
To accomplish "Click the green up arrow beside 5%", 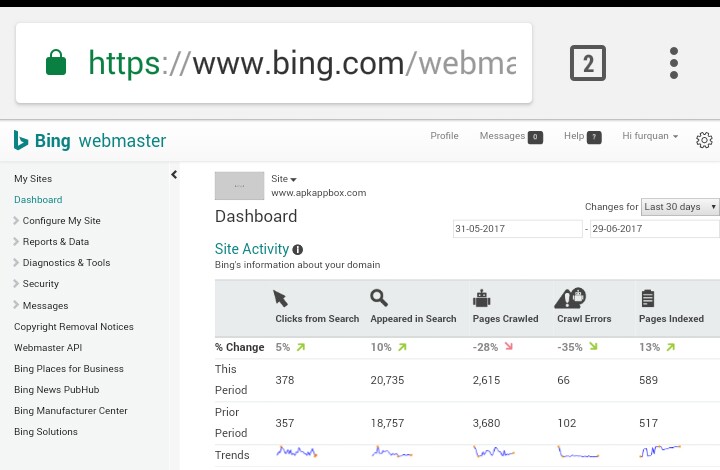I will [301, 347].
